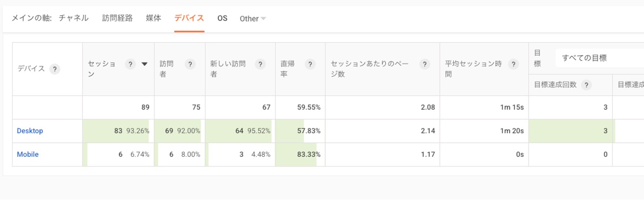Switch to the 訪問経路 tab
The image size is (644, 200).
click(117, 18)
